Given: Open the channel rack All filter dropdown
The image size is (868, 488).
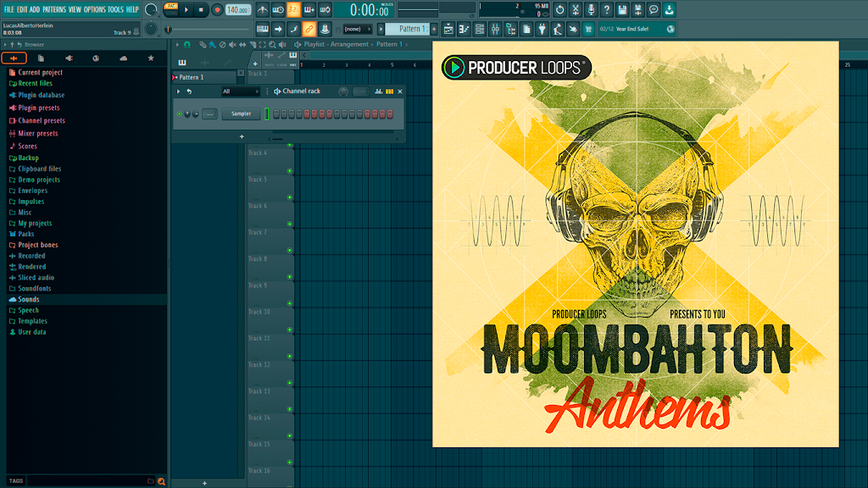Looking at the screenshot, I should pyautogui.click(x=240, y=91).
